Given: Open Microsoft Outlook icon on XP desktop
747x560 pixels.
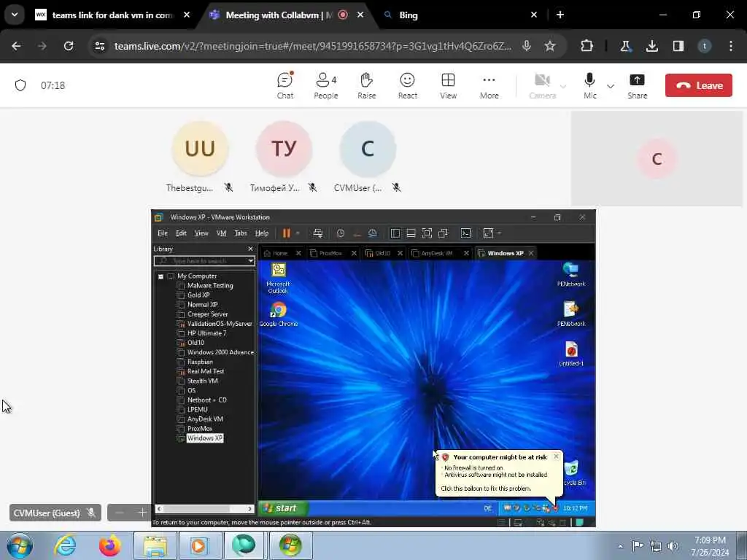Looking at the screenshot, I should click(278, 278).
